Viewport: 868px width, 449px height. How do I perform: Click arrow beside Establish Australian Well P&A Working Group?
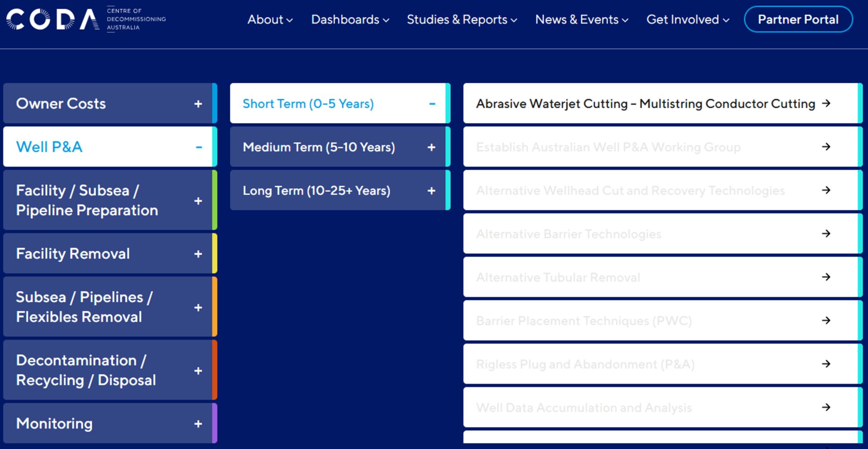pyautogui.click(x=826, y=147)
